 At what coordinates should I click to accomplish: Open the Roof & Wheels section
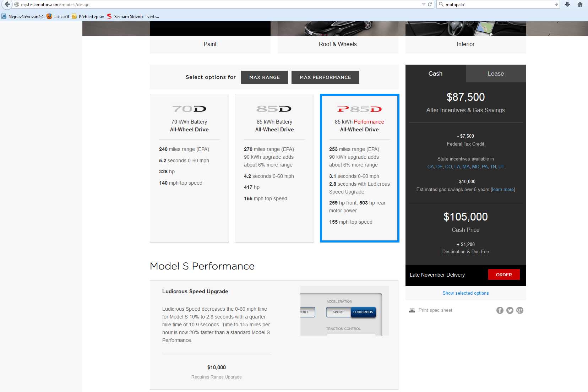pos(338,44)
